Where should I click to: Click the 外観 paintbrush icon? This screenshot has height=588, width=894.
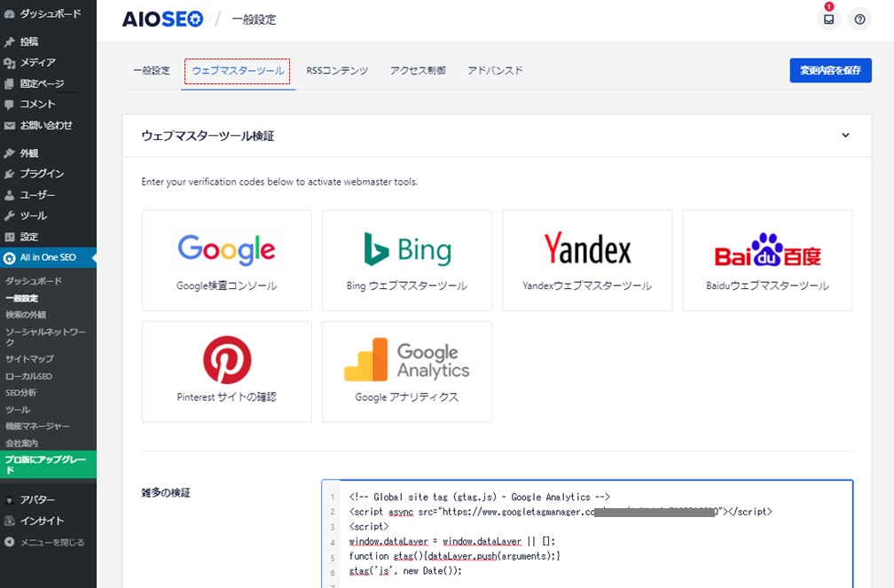tap(9, 153)
